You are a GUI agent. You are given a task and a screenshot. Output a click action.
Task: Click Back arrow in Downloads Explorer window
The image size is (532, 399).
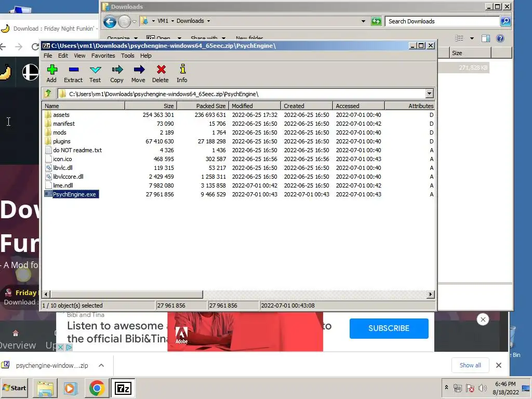110,22
